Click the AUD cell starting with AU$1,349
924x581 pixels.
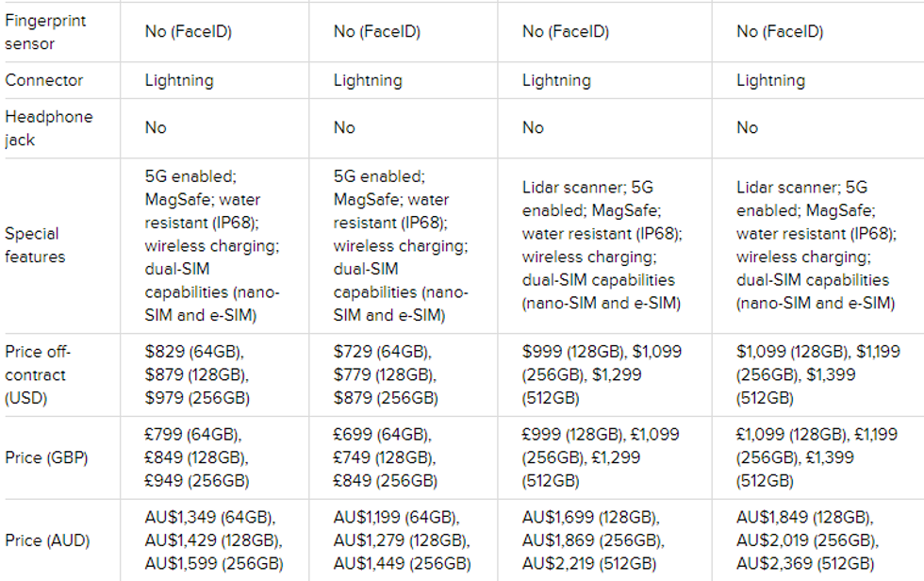(213, 540)
